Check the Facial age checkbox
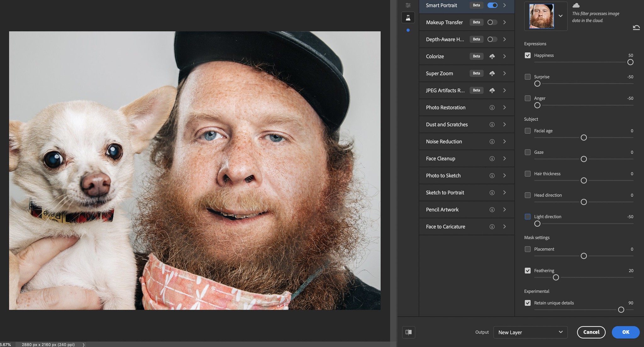644x347 pixels. (528, 131)
